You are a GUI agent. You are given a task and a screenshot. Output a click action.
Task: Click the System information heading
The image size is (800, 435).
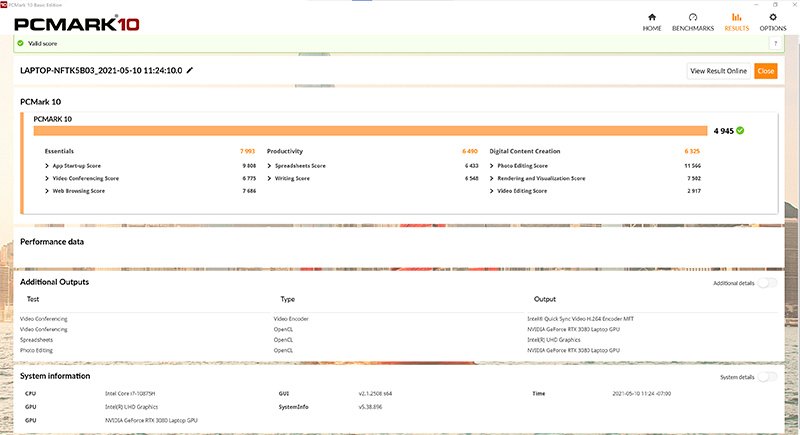55,376
